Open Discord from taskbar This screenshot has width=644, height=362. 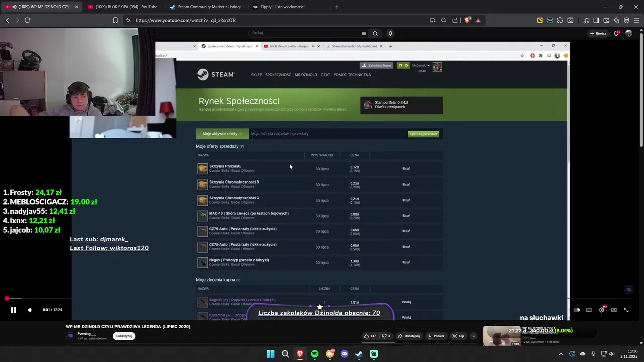point(344,354)
